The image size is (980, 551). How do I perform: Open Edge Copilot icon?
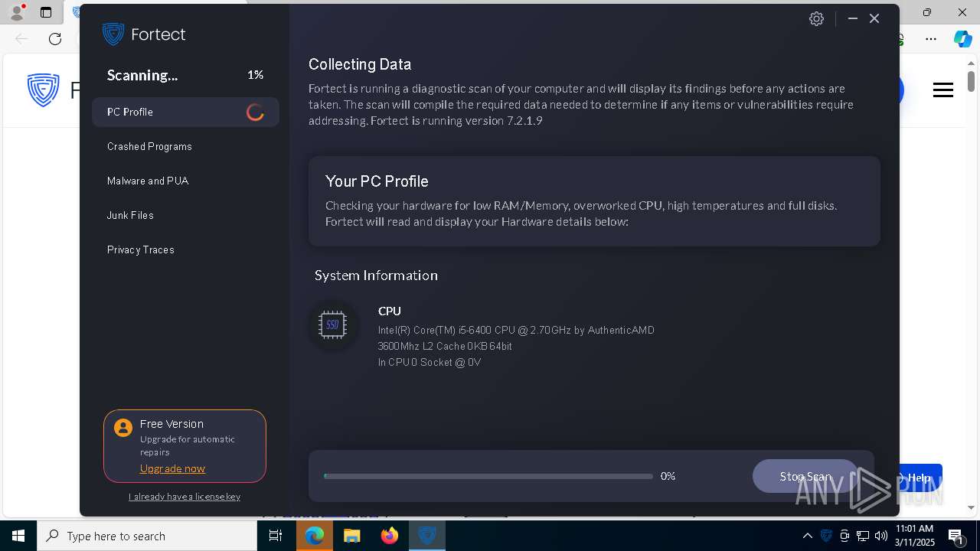coord(962,38)
